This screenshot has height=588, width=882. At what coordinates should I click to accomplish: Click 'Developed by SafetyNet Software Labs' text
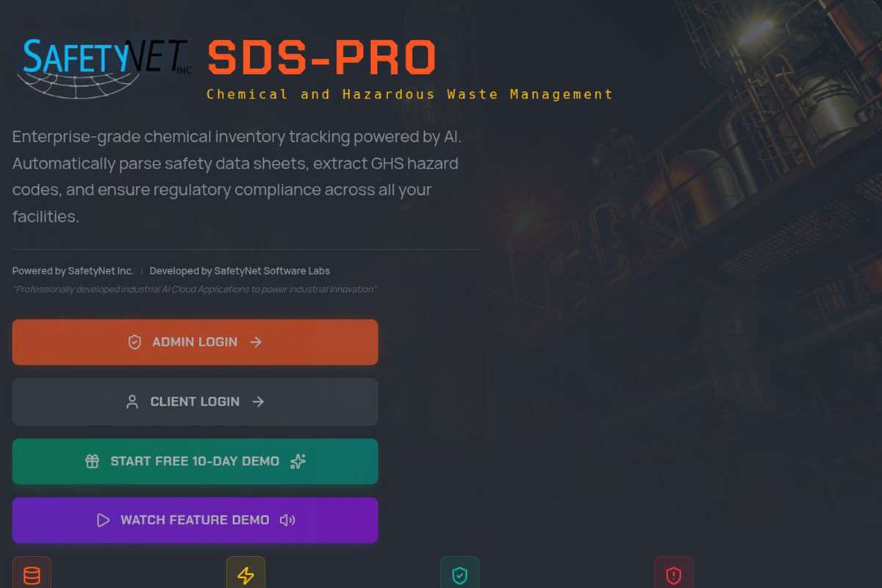pos(240,271)
